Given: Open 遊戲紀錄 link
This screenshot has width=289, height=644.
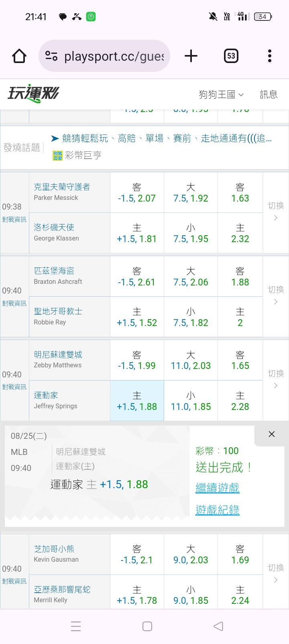Looking at the screenshot, I should (217, 510).
